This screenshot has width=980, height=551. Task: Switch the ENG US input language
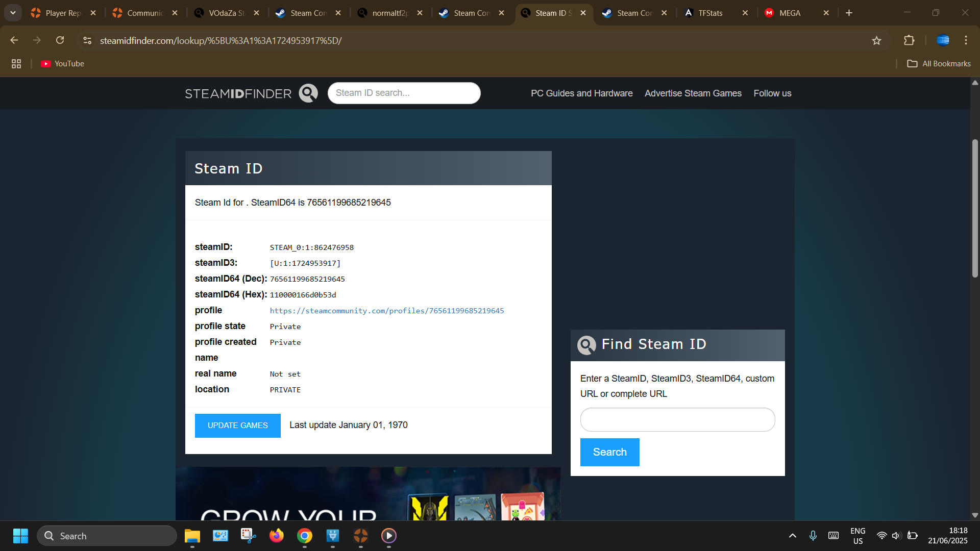tap(858, 536)
